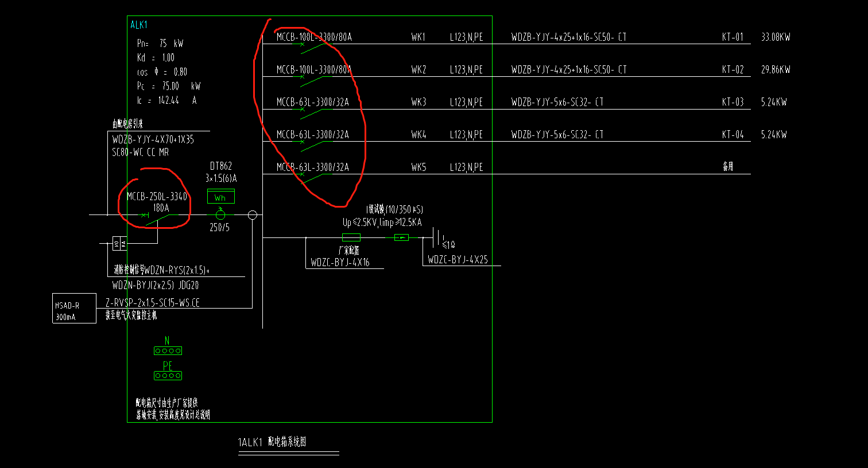Click the N terminal block symbol
The height and width of the screenshot is (468, 868).
pos(168,350)
